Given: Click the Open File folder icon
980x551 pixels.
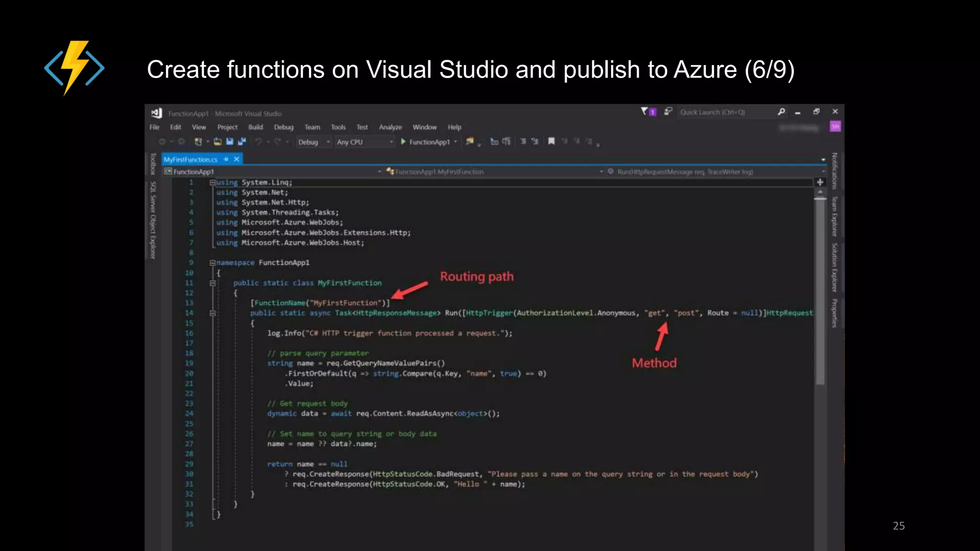Looking at the screenshot, I should [x=218, y=142].
